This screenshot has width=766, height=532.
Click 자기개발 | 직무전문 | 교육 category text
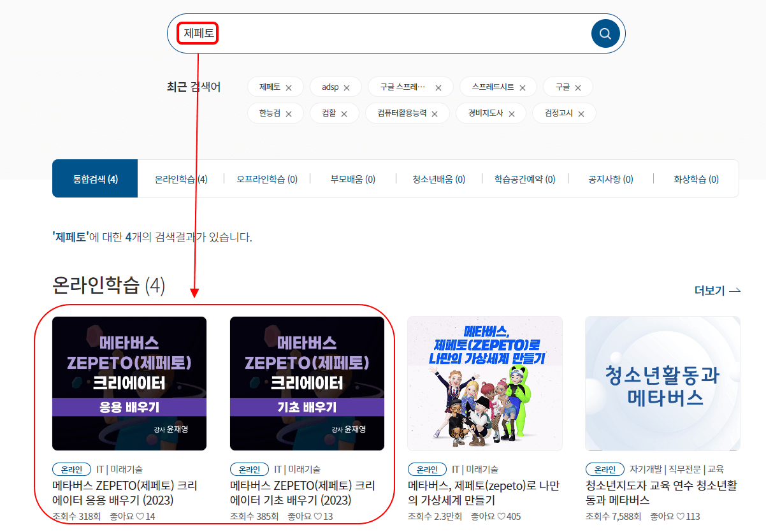[676, 470]
